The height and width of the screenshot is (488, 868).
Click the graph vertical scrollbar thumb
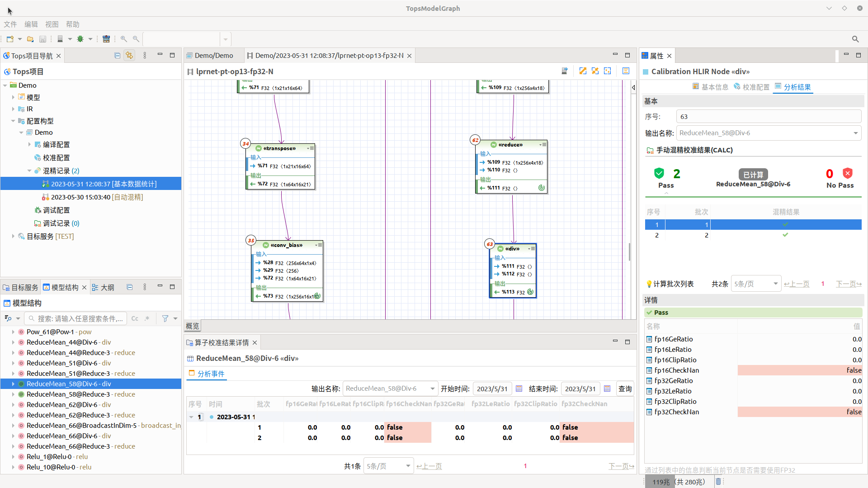tap(629, 251)
